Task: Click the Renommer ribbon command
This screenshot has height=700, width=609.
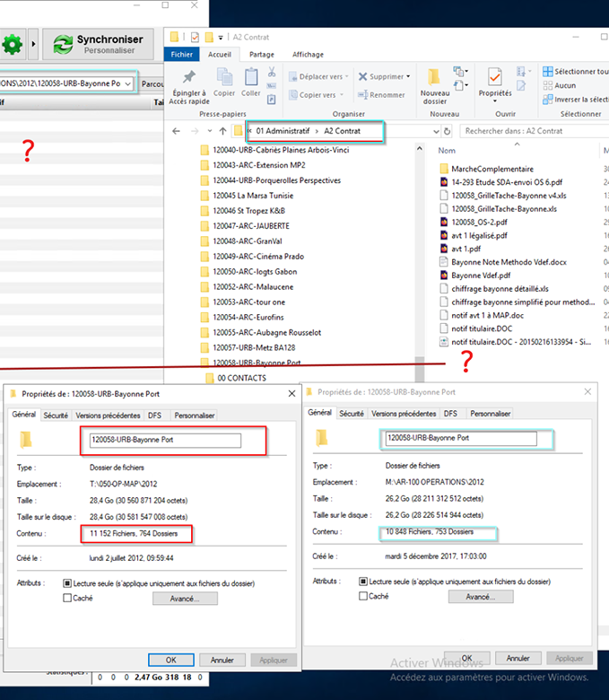Action: 381,95
